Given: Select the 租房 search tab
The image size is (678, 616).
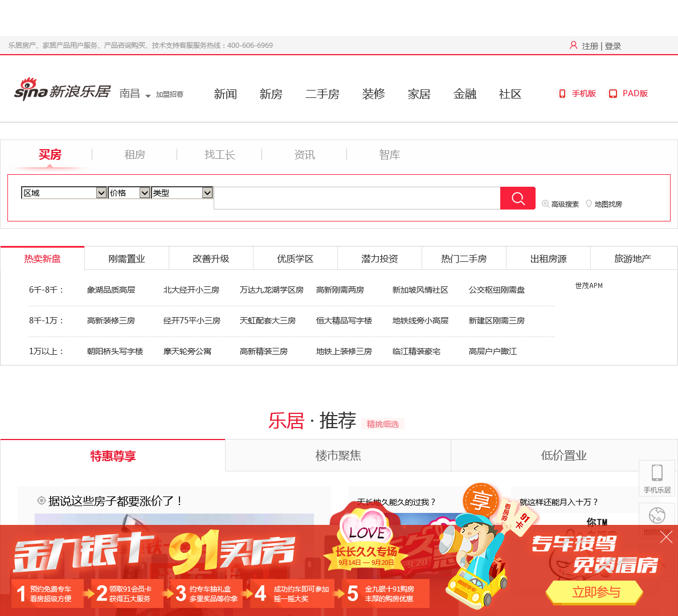Looking at the screenshot, I should click(135, 155).
